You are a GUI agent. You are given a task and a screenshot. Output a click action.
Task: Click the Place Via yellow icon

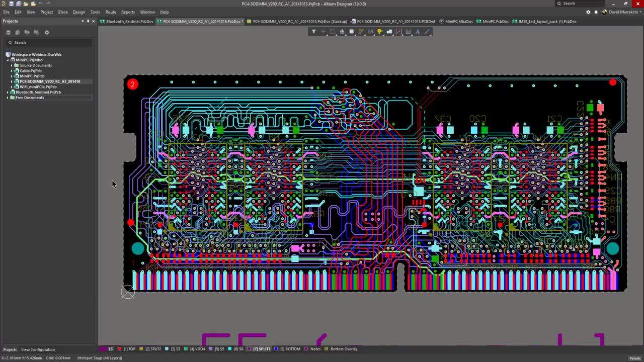point(380,32)
